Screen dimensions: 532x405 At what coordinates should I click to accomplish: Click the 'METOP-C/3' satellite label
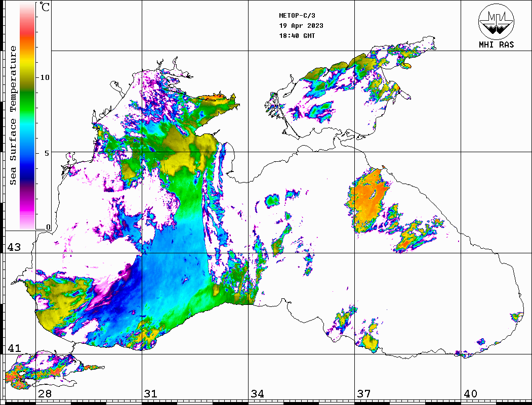coord(297,16)
